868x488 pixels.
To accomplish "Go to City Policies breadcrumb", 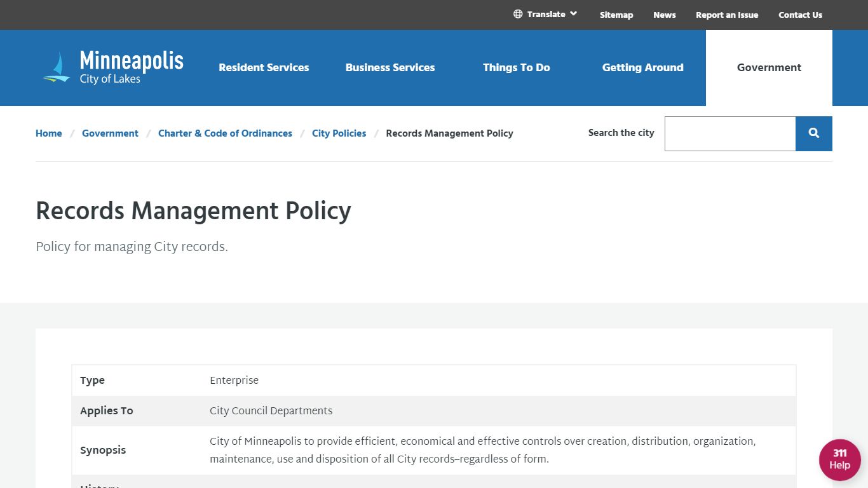I will pyautogui.click(x=339, y=133).
